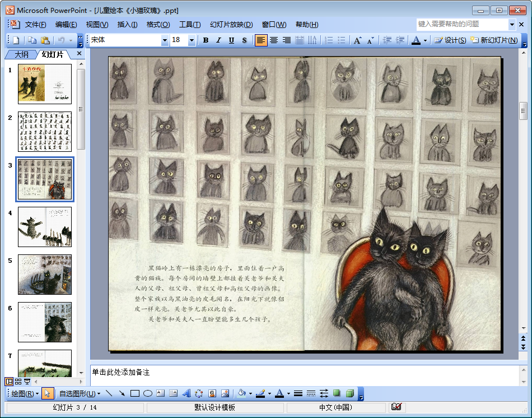This screenshot has width=532, height=418.
Task: Start slide show from current slide
Action: click(27, 382)
